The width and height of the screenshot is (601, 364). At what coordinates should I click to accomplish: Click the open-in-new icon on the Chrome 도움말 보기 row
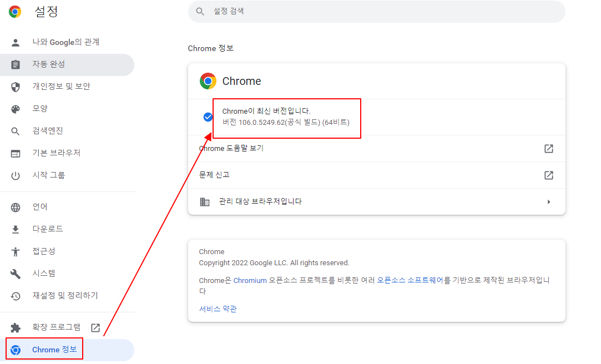(548, 149)
